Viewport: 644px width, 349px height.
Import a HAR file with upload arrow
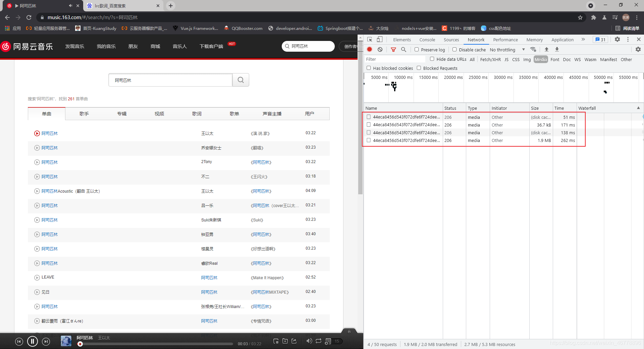click(546, 49)
